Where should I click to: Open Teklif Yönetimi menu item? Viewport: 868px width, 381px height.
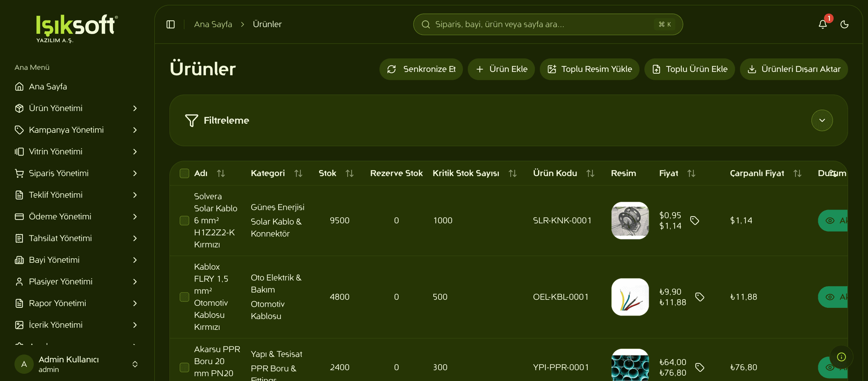click(77, 195)
